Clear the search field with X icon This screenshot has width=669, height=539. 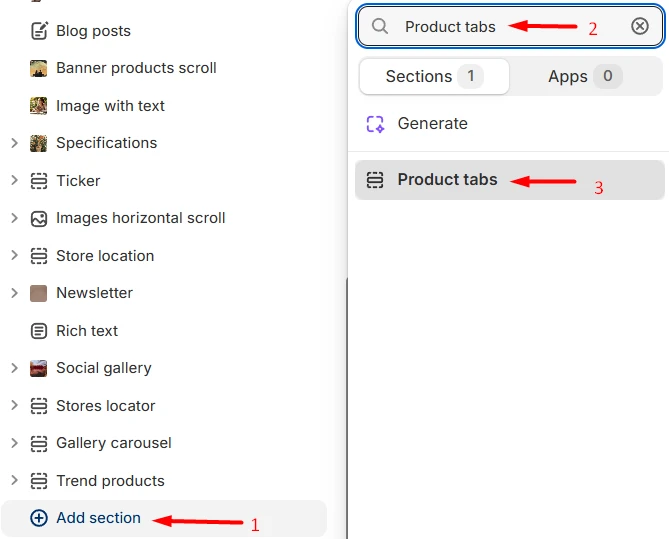coord(640,26)
